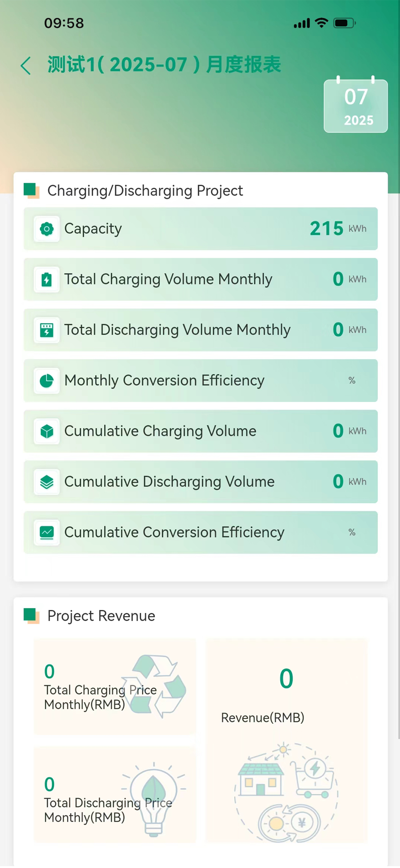Open the Total Charging Price Monthly card
The width and height of the screenshot is (400, 868).
(115, 687)
